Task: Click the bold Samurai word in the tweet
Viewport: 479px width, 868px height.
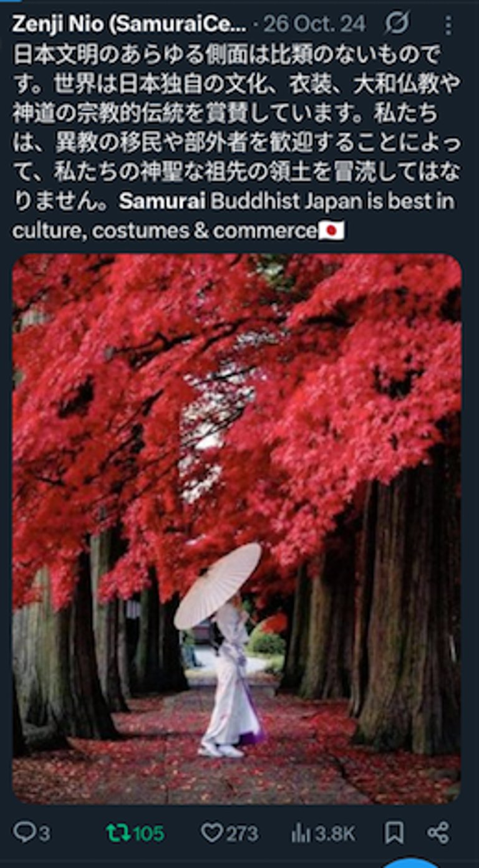Action: coord(162,202)
